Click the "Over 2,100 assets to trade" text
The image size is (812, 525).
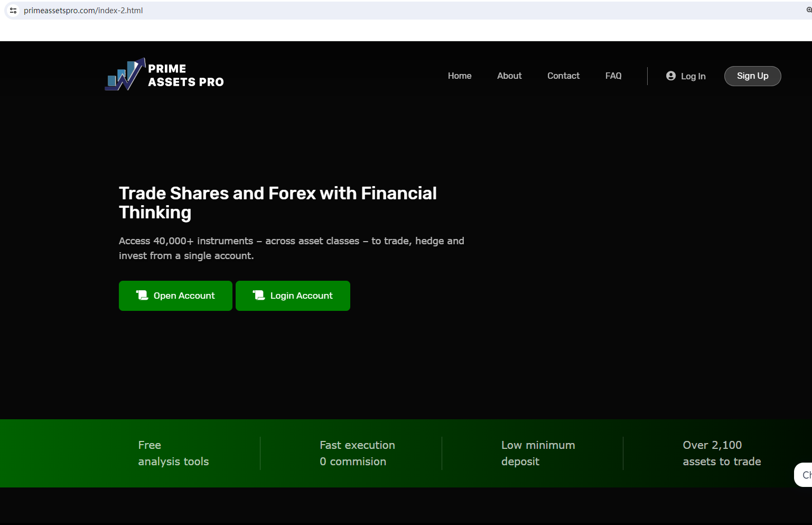point(722,453)
